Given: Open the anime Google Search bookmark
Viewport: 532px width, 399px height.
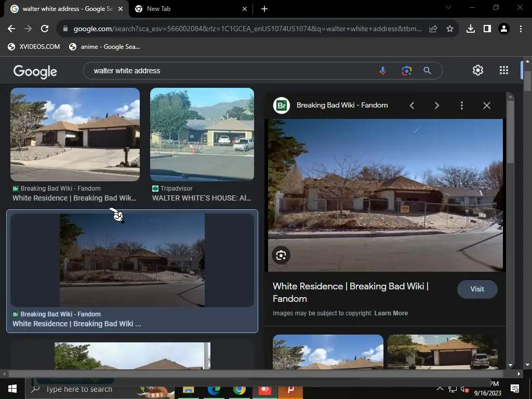Looking at the screenshot, I should pos(104,47).
